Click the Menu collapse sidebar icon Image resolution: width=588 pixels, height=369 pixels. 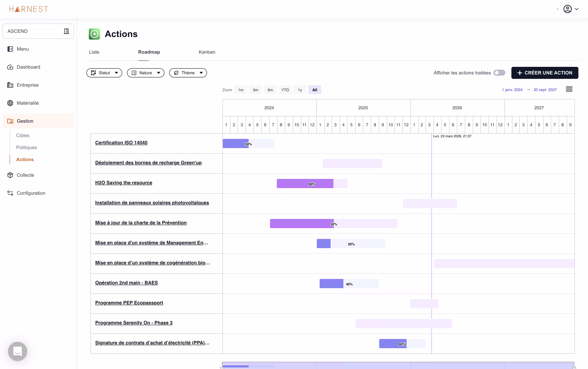10,49
